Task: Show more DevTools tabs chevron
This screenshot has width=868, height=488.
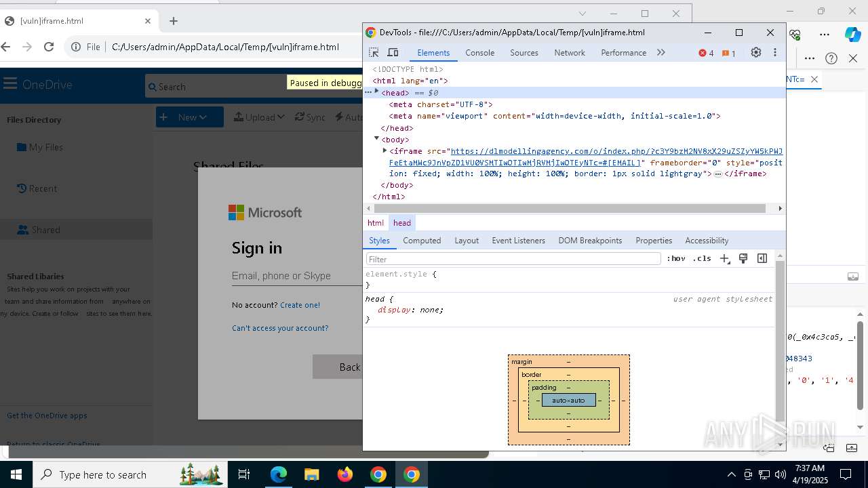Action: pyautogui.click(x=661, y=52)
